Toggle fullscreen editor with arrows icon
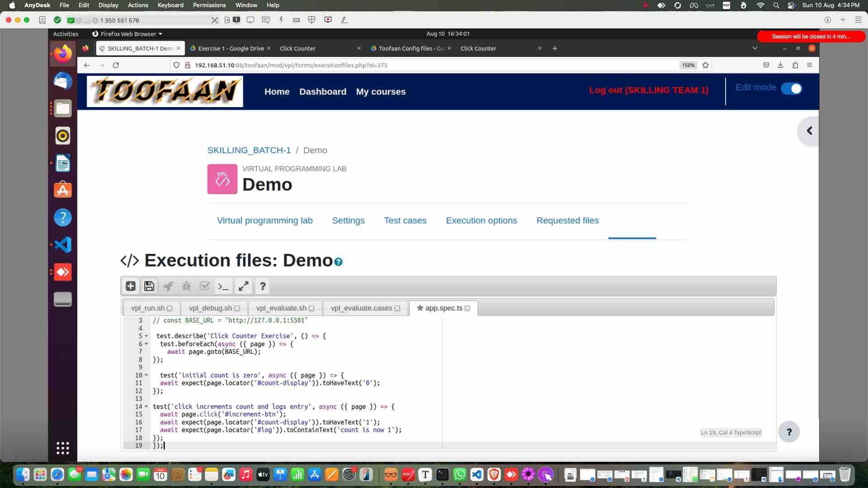The width and height of the screenshot is (868, 488). [x=244, y=286]
